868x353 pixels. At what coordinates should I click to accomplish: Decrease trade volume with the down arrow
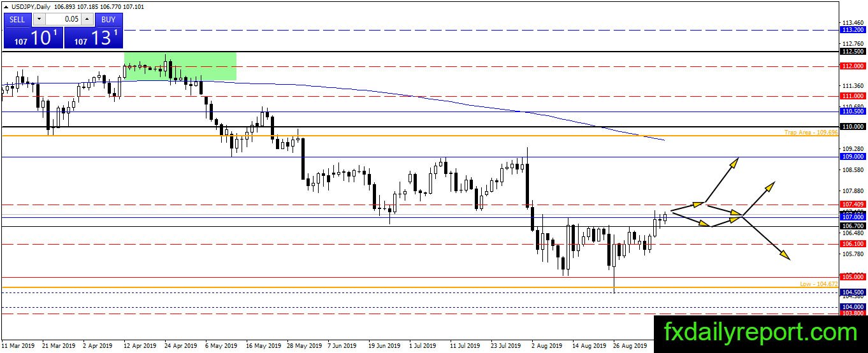tap(38, 19)
